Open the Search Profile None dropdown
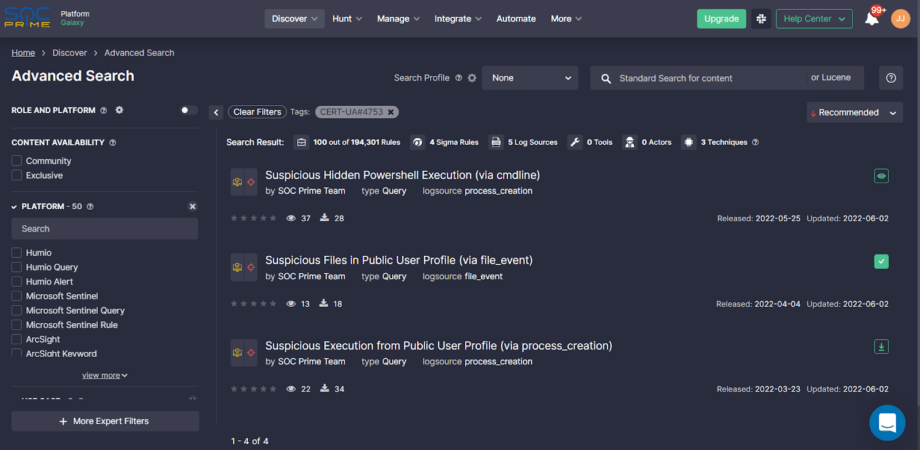The height and width of the screenshot is (450, 920). [530, 78]
